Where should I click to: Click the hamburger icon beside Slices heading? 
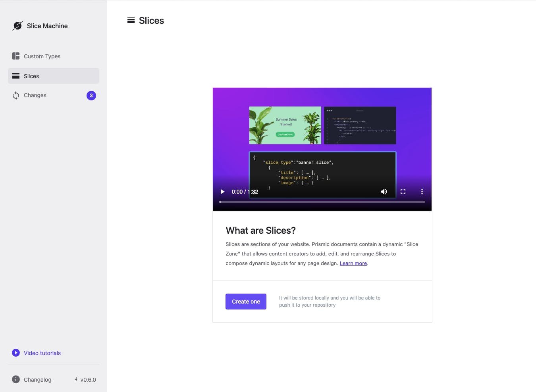click(x=131, y=20)
